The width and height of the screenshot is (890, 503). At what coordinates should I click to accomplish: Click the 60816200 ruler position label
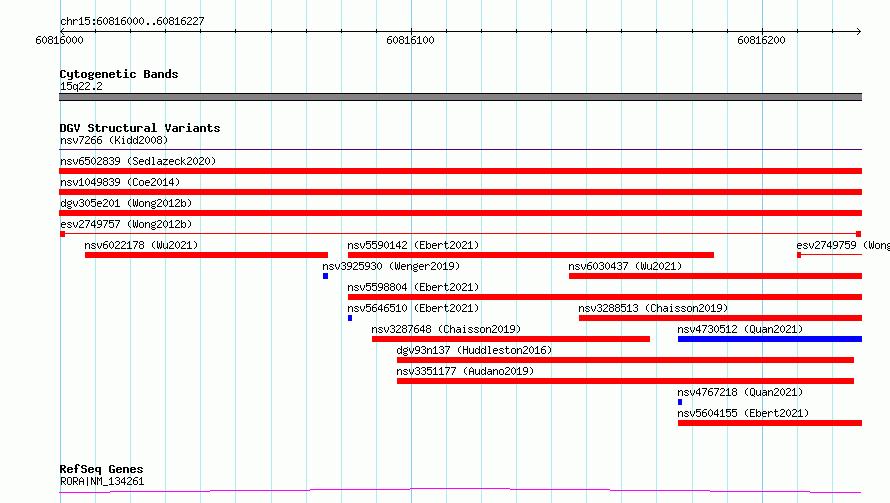coord(761,40)
